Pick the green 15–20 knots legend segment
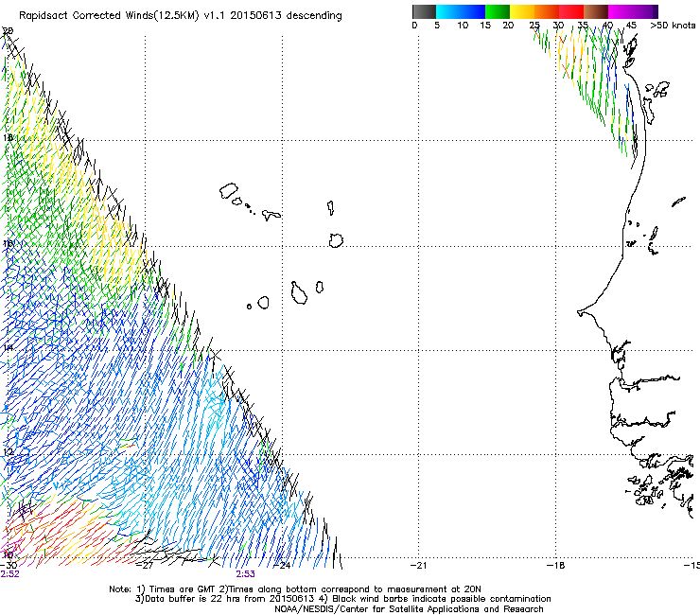Image resolution: width=700 pixels, height=615 pixels. pos(498,11)
